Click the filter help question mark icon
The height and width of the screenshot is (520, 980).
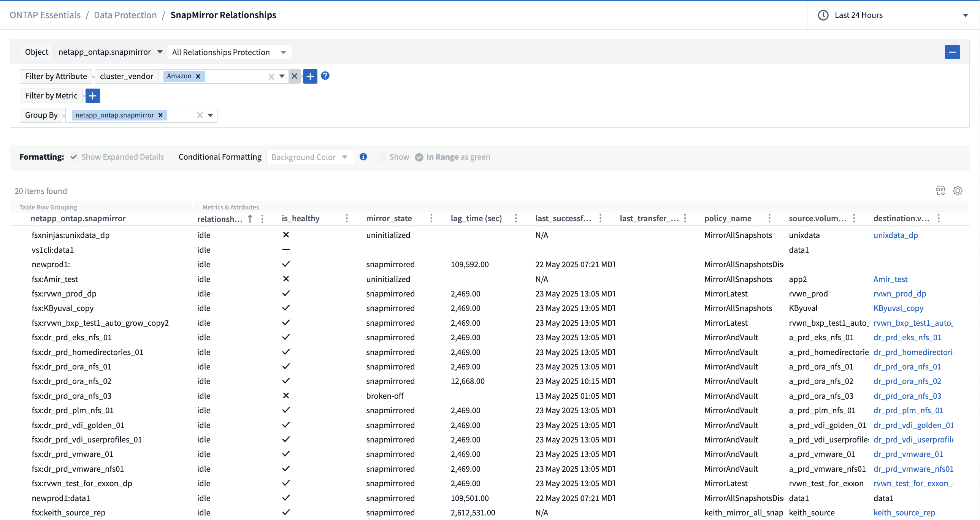(325, 76)
